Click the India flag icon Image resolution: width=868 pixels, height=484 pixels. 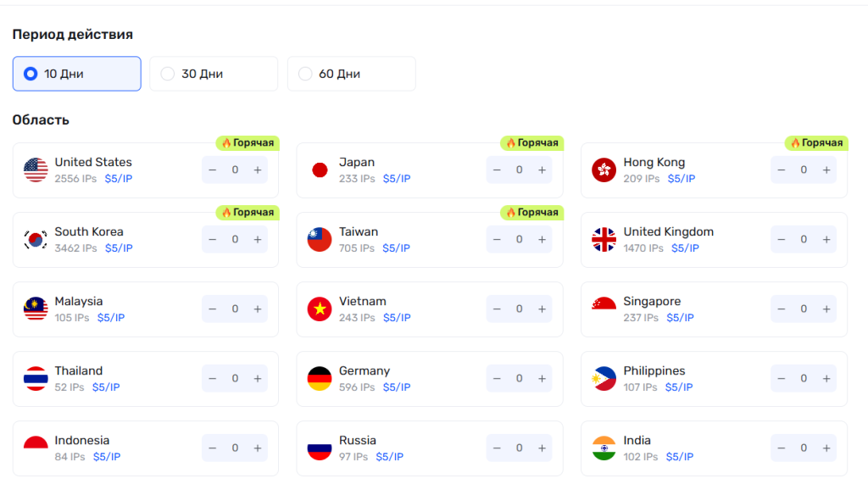tap(604, 448)
